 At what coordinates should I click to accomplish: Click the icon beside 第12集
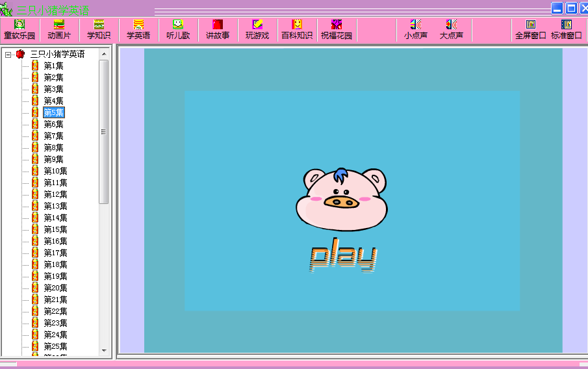coord(35,194)
